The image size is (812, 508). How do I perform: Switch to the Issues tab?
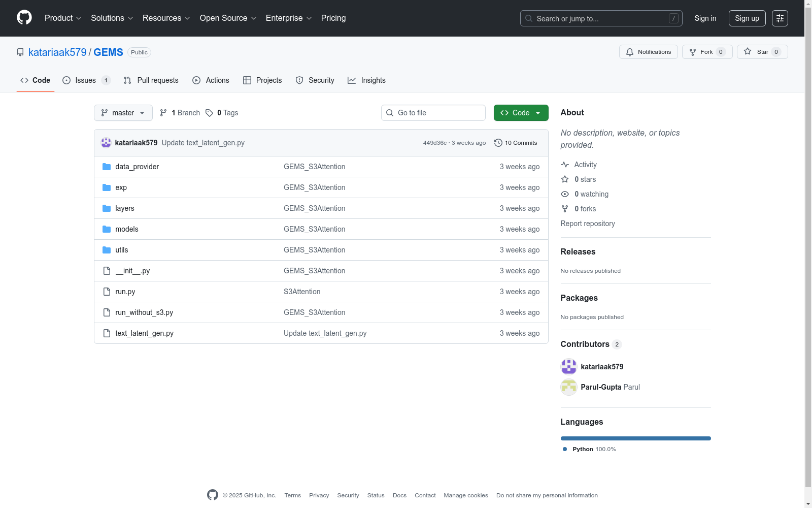[x=86, y=80]
